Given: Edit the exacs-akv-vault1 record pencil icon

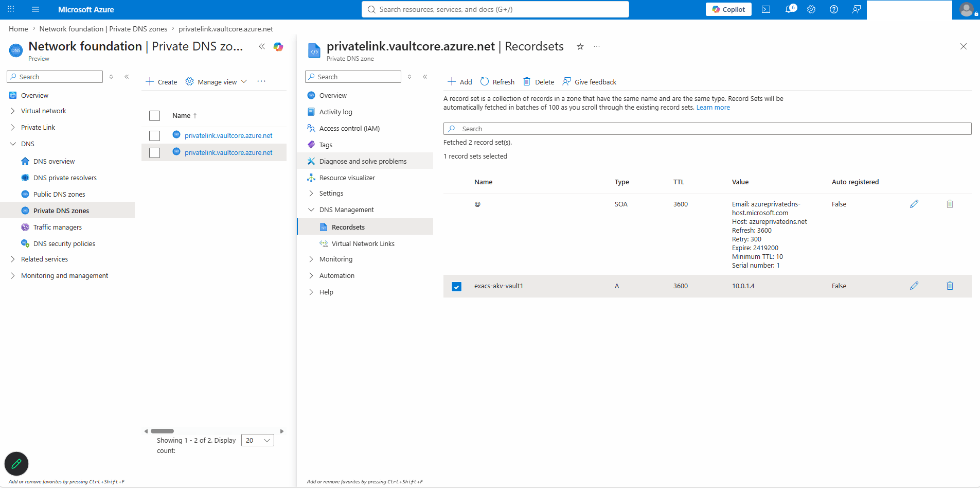Looking at the screenshot, I should [914, 286].
